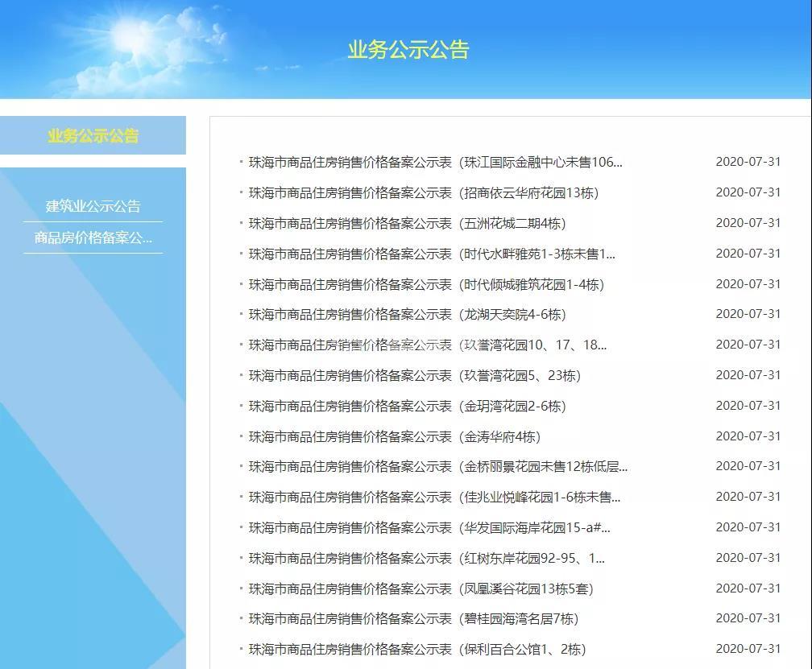Image resolution: width=812 pixels, height=669 pixels.
Task: Switch to 建筑业公示公告 sidebar category
Action: (x=93, y=206)
